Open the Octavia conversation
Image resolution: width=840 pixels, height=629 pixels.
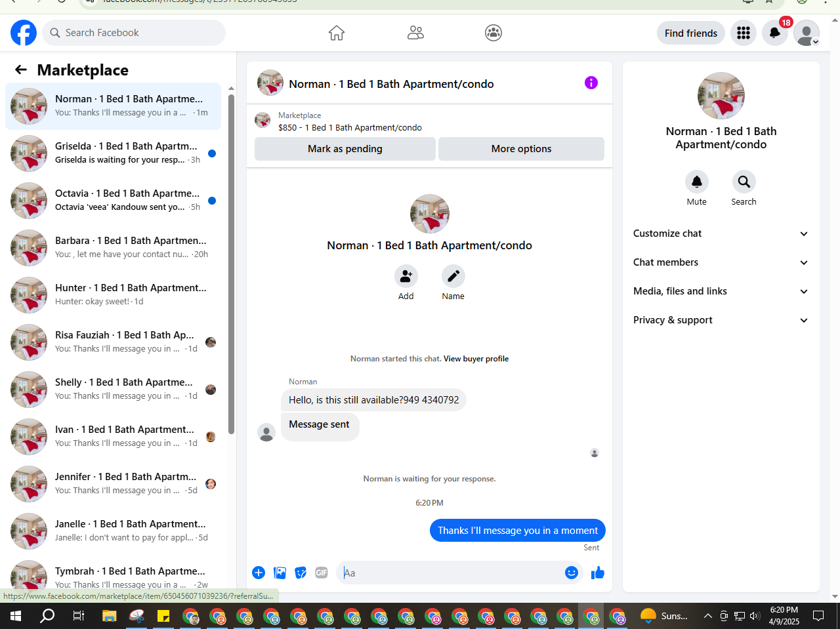113,201
